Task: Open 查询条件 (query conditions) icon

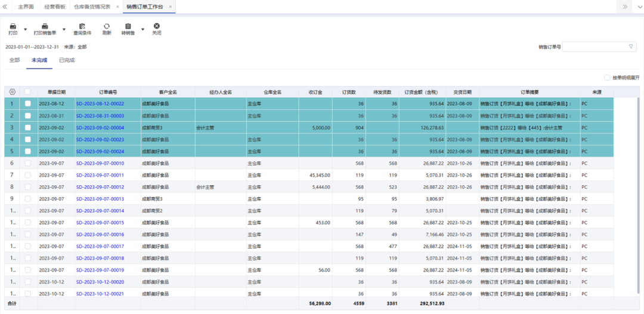Action: [82, 26]
